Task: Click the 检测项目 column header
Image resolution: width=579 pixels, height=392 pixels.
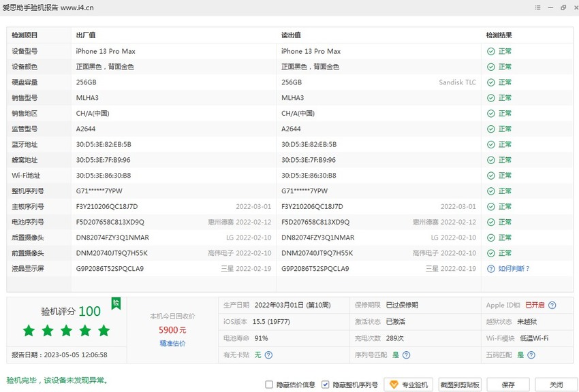Action: tap(25, 35)
